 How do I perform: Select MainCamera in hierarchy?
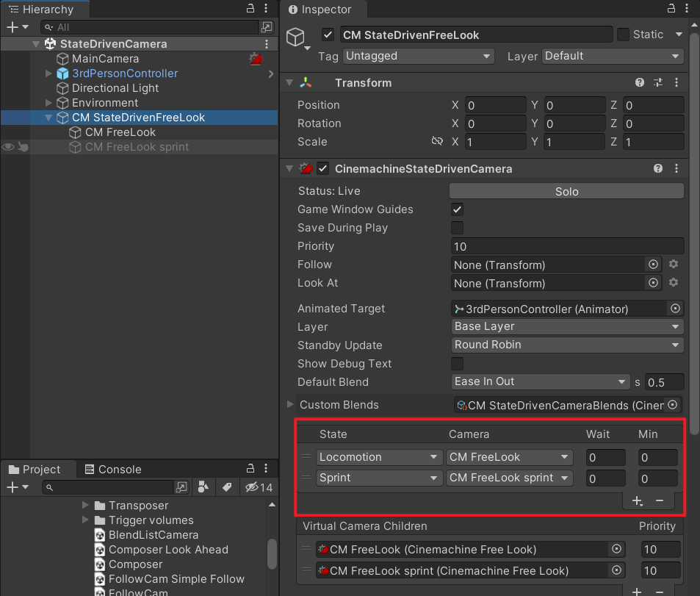[x=105, y=59]
